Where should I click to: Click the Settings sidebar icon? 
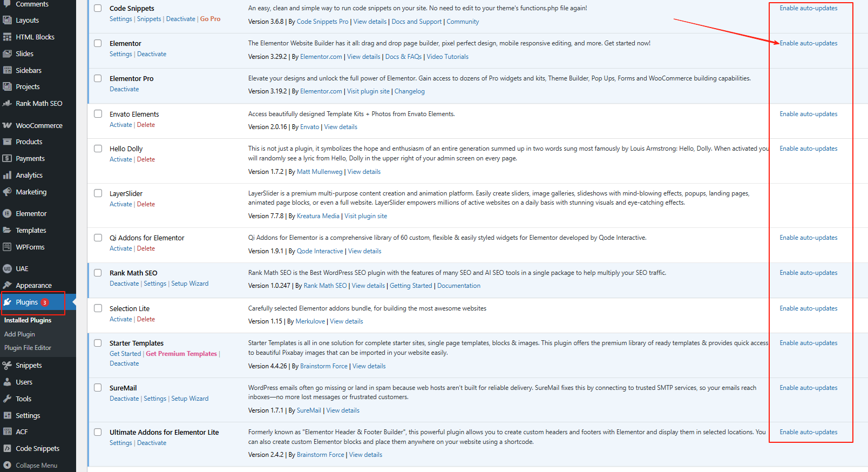click(7, 415)
